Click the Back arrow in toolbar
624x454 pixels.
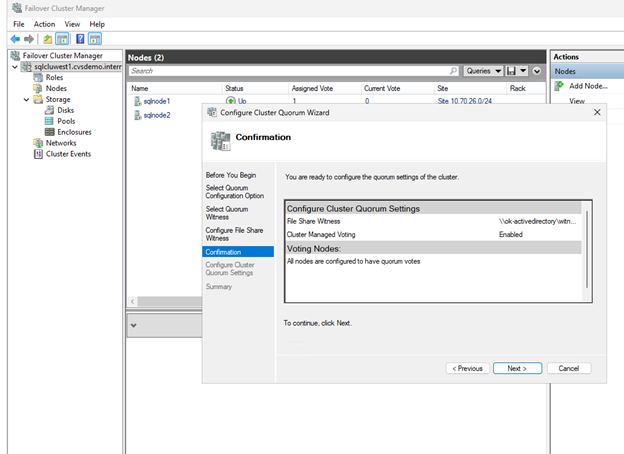click(x=15, y=38)
